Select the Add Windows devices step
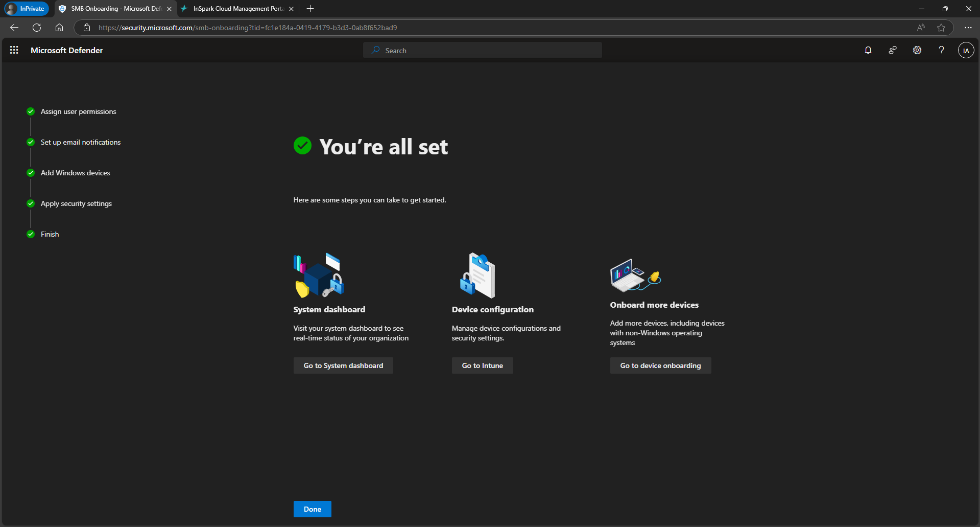 coord(76,173)
